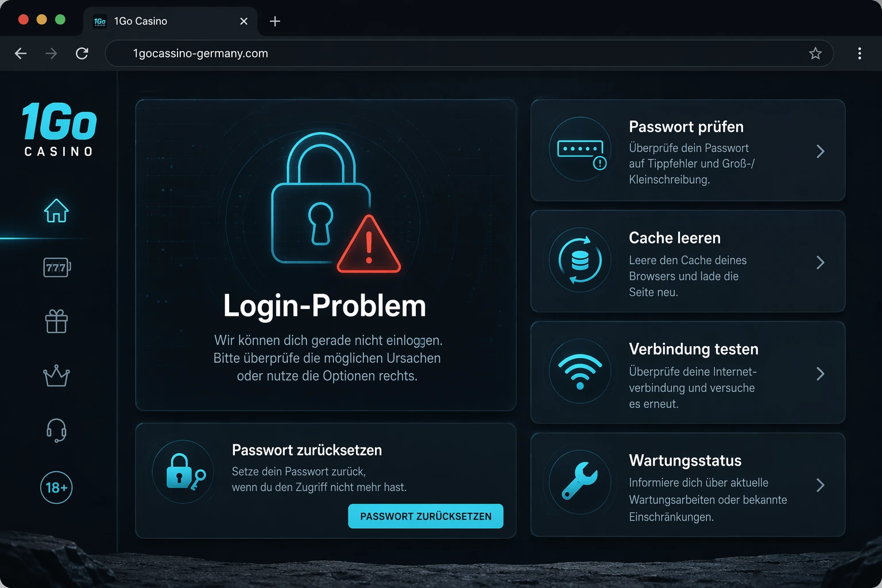Open the Cache leeren heading
Image resolution: width=882 pixels, height=588 pixels.
675,238
